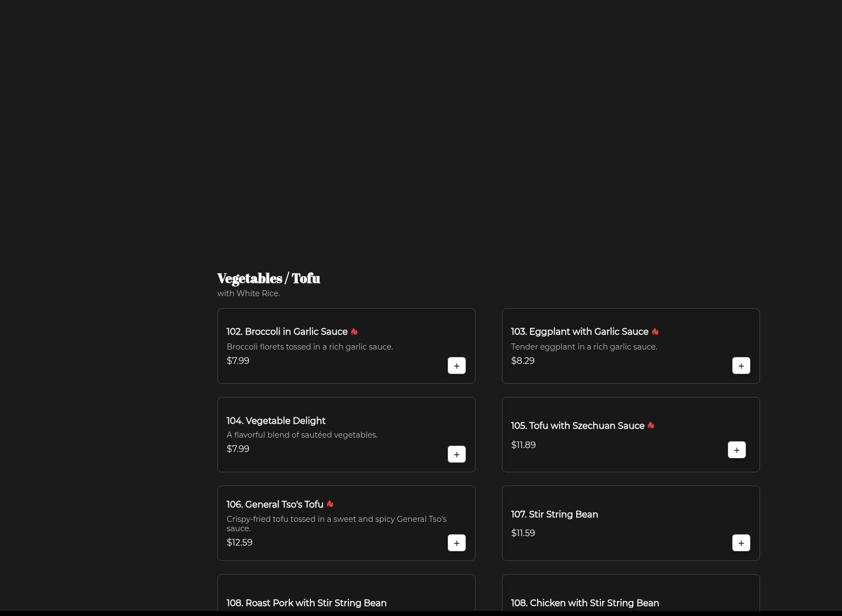Open the 102. Broccoli in Garlic Sauce title
842x616 pixels.
click(x=287, y=332)
